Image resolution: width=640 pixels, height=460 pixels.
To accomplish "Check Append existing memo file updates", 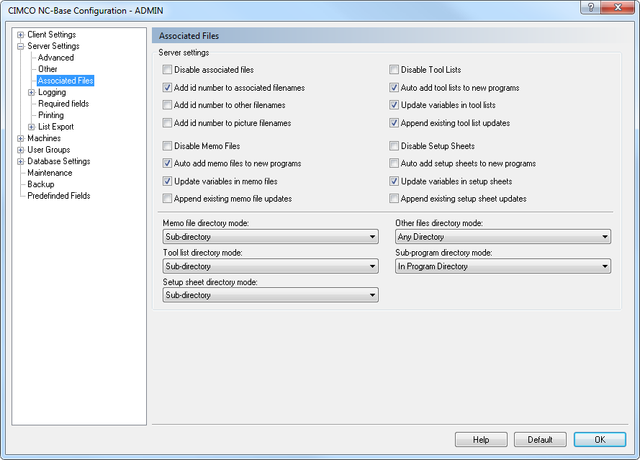I will click(x=167, y=199).
